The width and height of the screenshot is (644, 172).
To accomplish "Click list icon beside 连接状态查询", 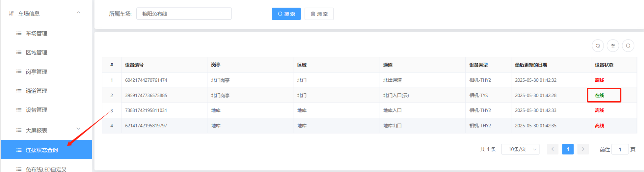I will pyautogui.click(x=19, y=150).
